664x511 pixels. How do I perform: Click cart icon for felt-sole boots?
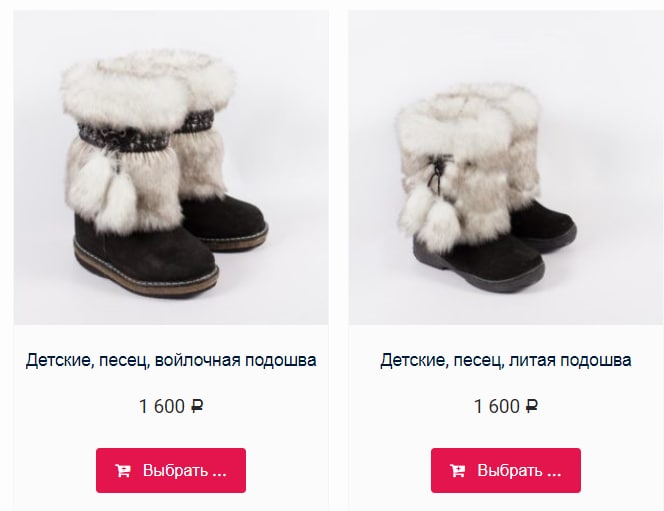tap(123, 470)
